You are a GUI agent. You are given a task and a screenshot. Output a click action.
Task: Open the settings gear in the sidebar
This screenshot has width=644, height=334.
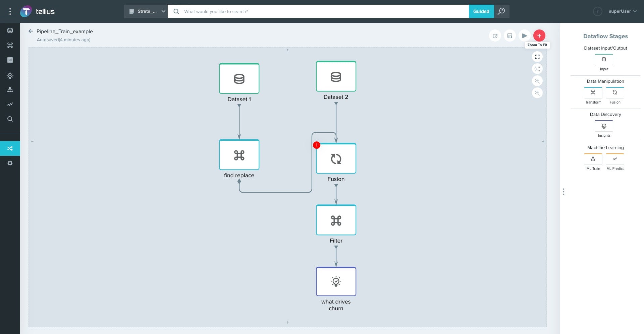(10, 163)
